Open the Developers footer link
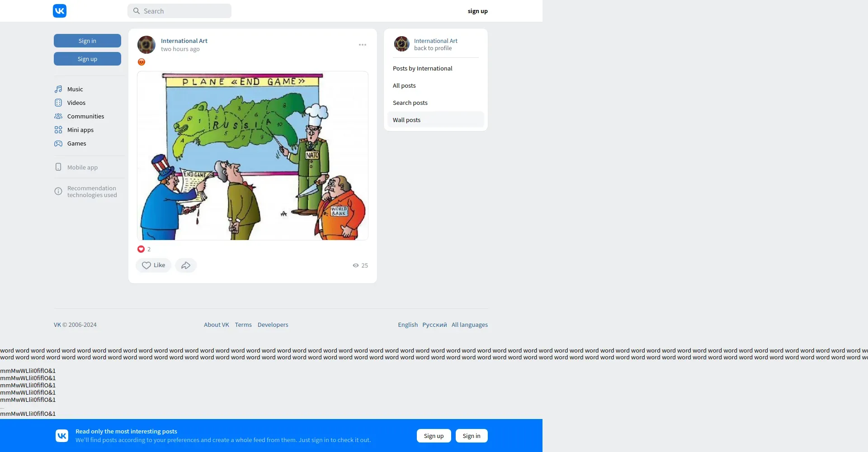This screenshot has height=452, width=868. coord(273,325)
